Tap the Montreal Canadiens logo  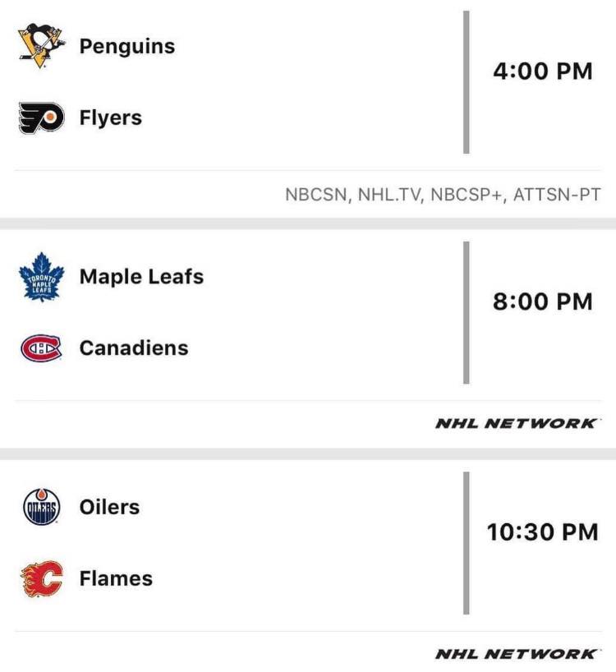click(x=42, y=348)
